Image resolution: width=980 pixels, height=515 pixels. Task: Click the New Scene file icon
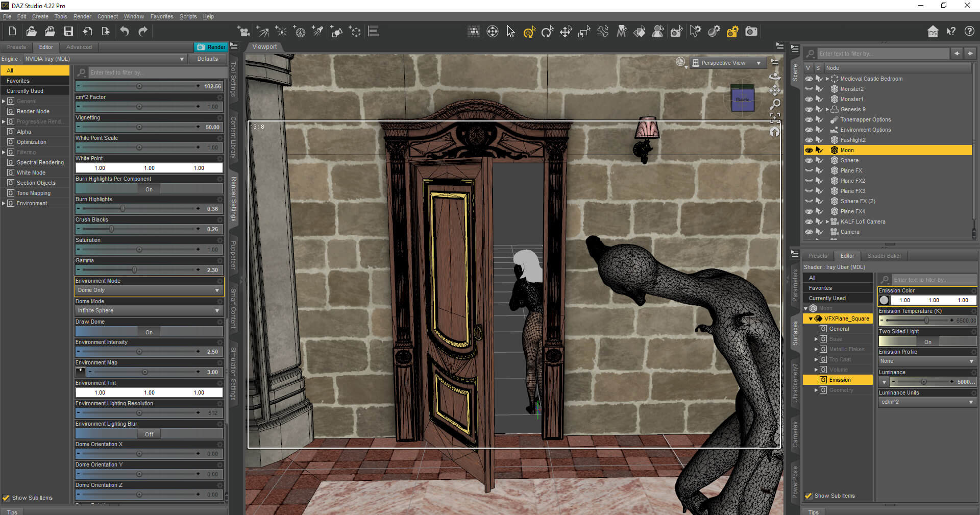[x=12, y=32]
